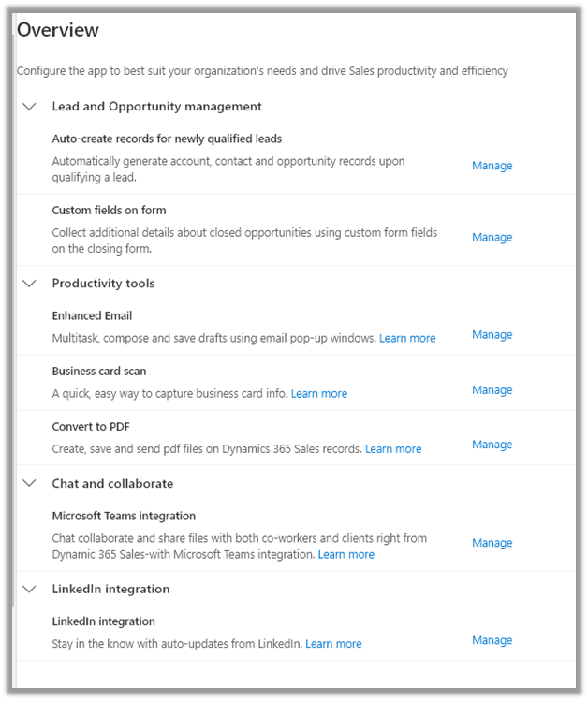
Task: Click the Lead and Opportunity management heading
Action: [156, 107]
